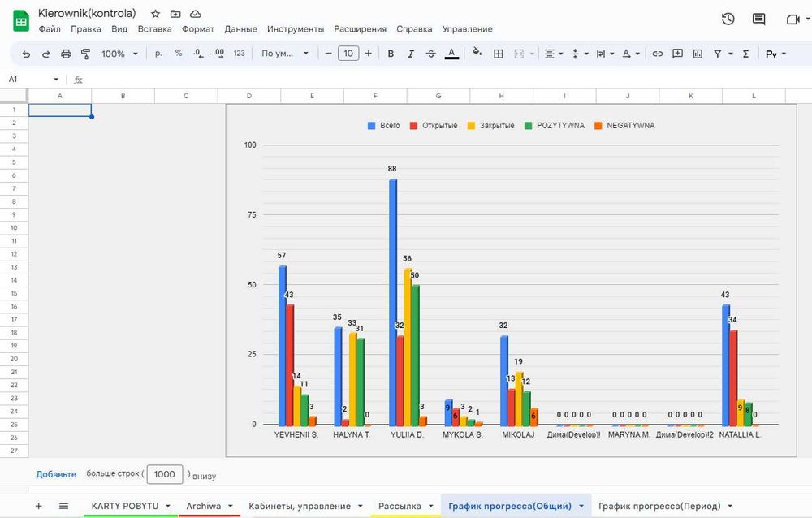Viewport: 812px width, 518px height.
Task: Open График прогресса(Общий) tab menu arrow
Action: (x=581, y=506)
